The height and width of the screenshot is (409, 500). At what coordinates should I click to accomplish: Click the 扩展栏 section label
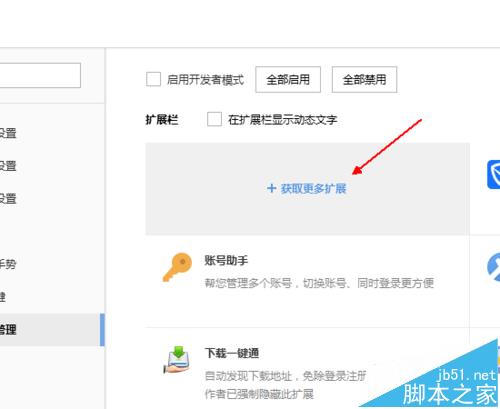(162, 119)
